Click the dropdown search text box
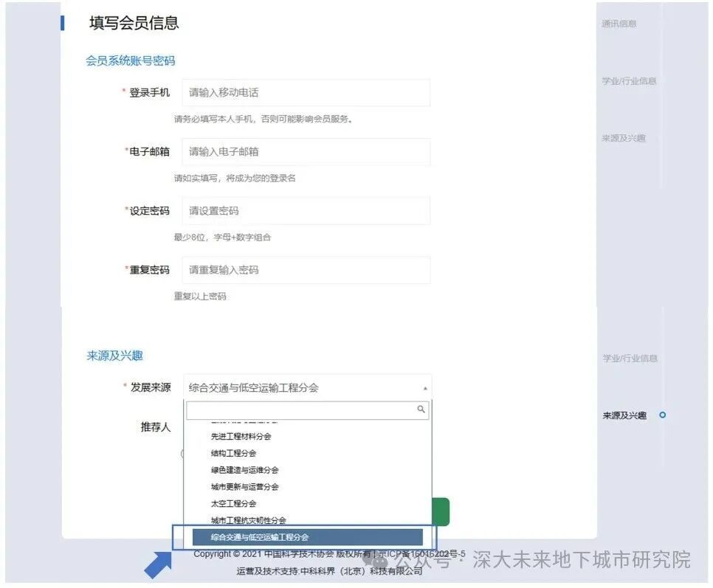 pos(300,410)
